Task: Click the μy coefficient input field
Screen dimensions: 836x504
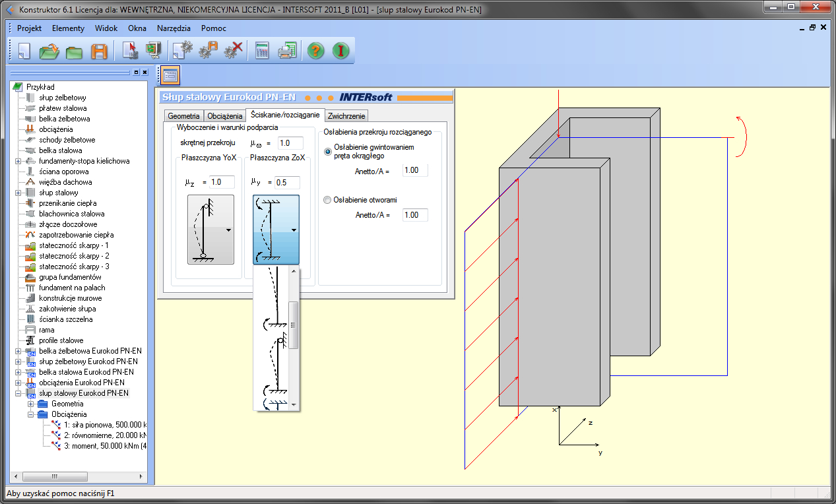Action: click(287, 182)
